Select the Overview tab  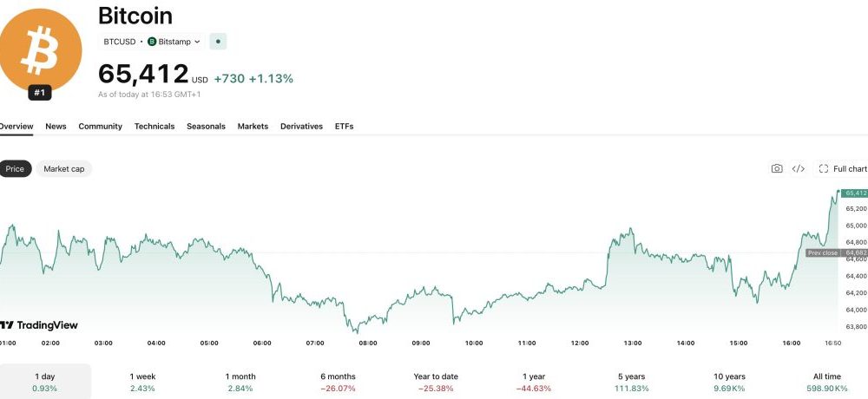tap(16, 126)
